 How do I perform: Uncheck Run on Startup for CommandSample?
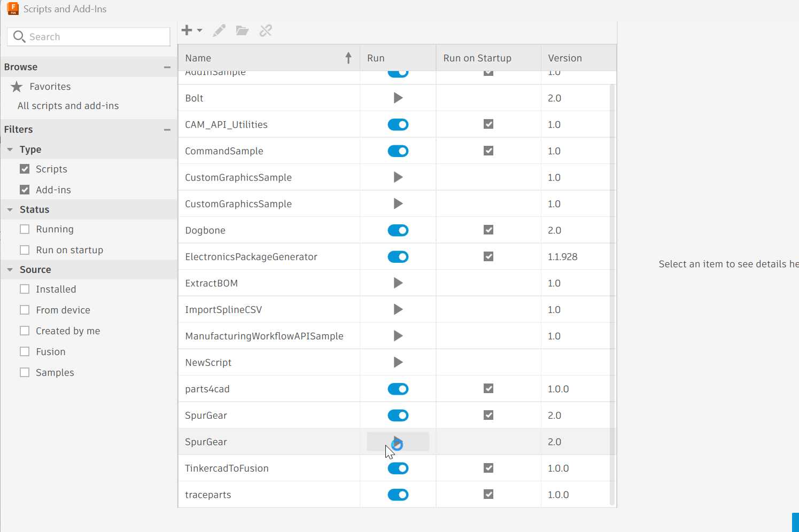[x=488, y=151]
